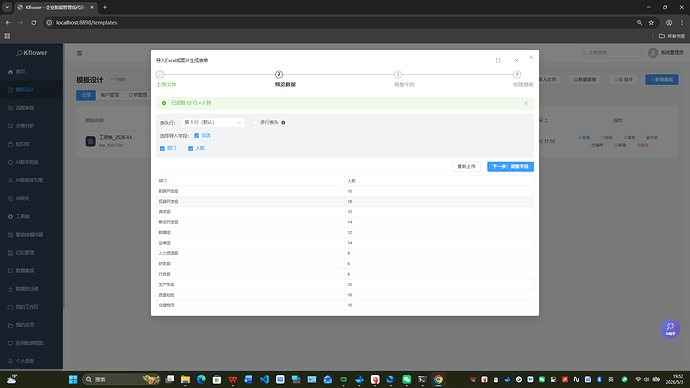Enable the 多行表头 checkbox
Viewport: 690px width, 388px height.
(x=255, y=122)
